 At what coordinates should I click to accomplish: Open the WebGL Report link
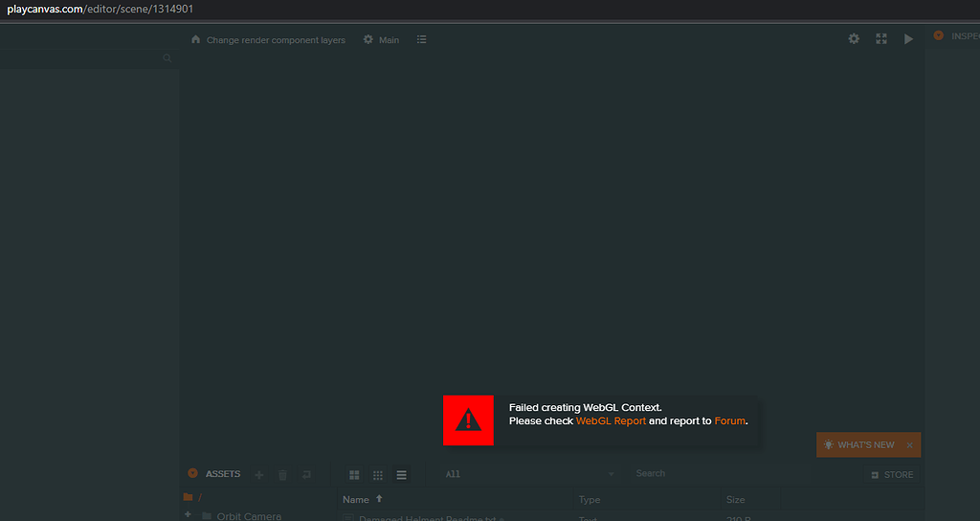click(611, 421)
